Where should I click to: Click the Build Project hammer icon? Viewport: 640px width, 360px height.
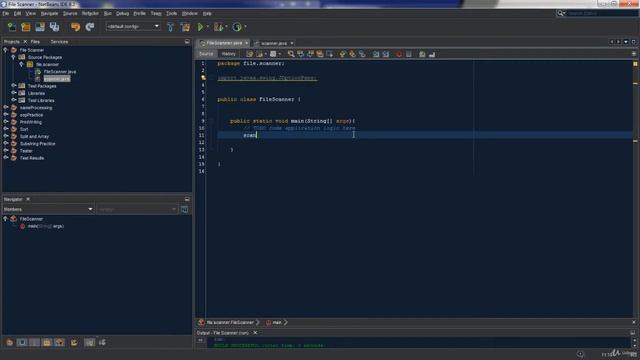[171, 27]
